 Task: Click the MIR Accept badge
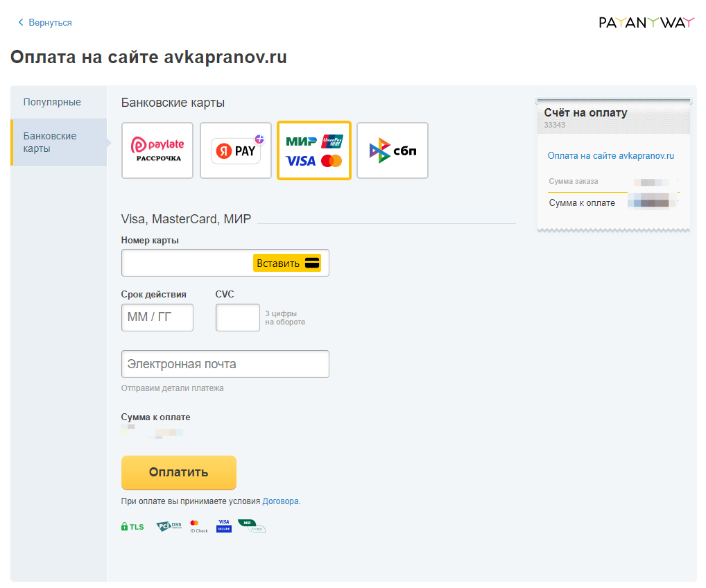coord(252,526)
